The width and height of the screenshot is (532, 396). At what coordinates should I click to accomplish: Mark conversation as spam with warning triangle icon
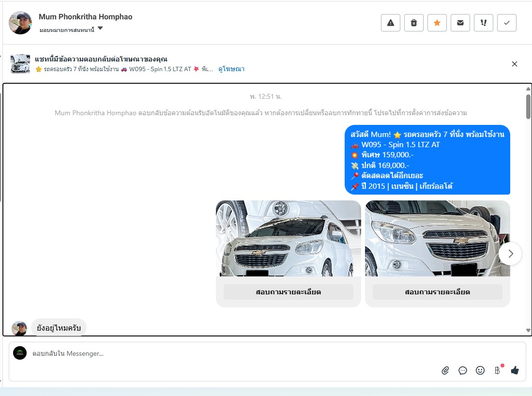(x=391, y=23)
